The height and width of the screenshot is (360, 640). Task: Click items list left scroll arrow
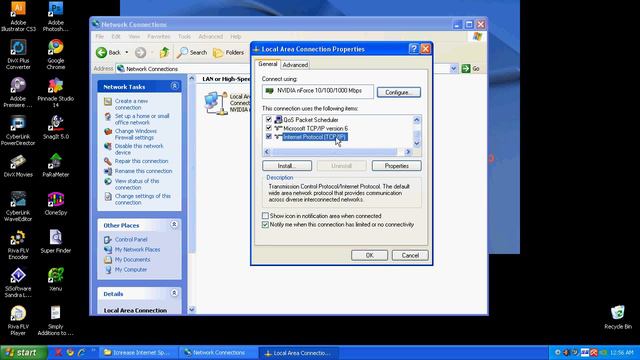coord(267,152)
